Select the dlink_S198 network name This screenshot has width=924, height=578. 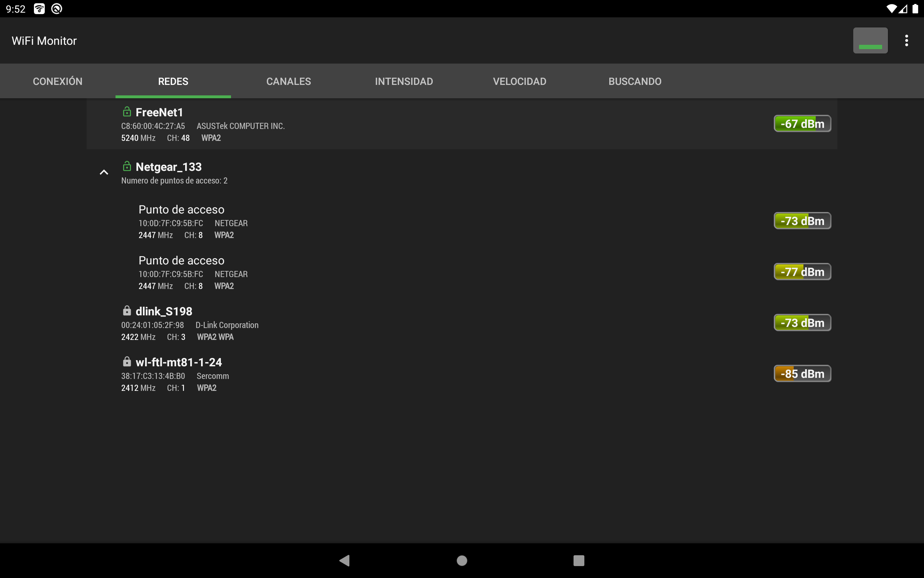coord(164,311)
